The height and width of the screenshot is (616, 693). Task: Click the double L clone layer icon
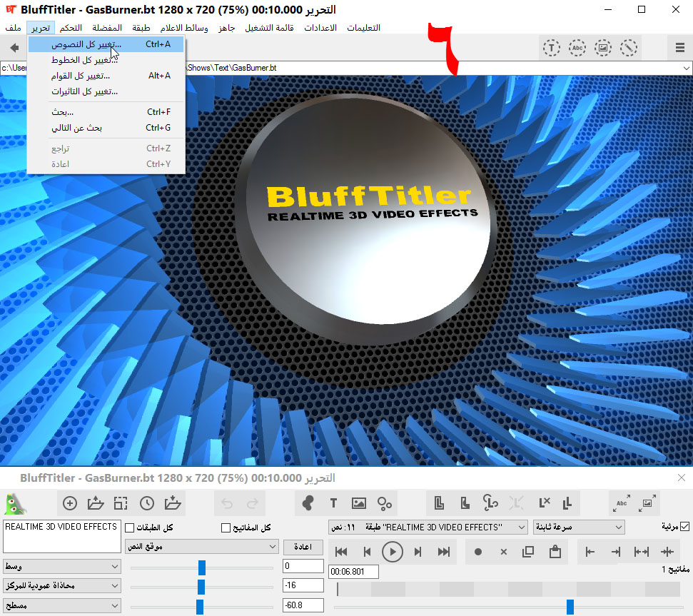click(567, 503)
